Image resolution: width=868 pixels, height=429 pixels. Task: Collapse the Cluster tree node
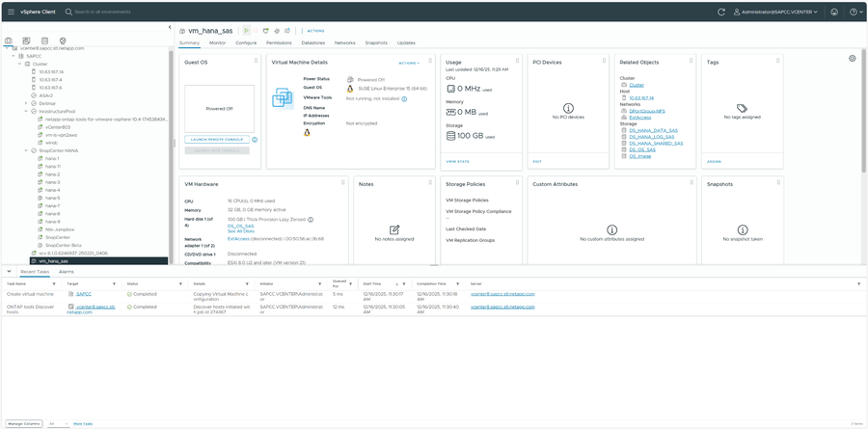tap(19, 65)
